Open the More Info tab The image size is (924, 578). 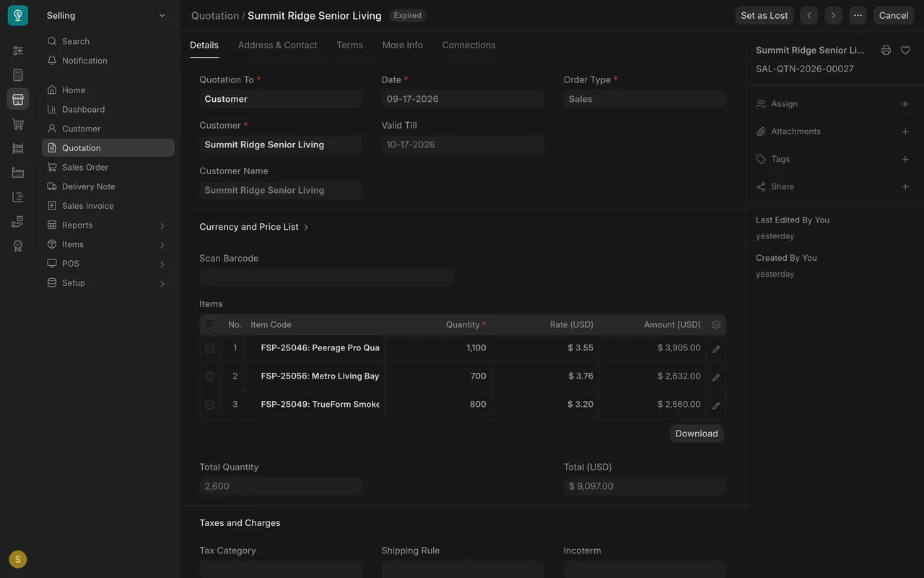point(403,45)
